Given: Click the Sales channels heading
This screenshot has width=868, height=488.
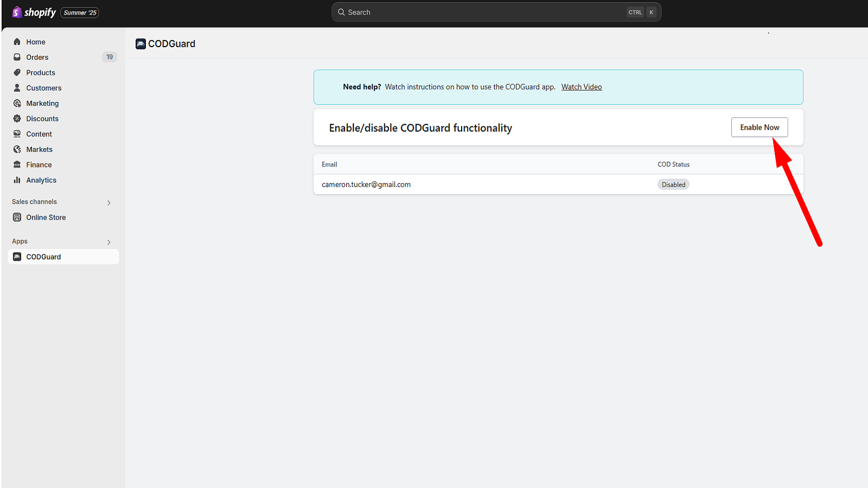Looking at the screenshot, I should pos(34,202).
